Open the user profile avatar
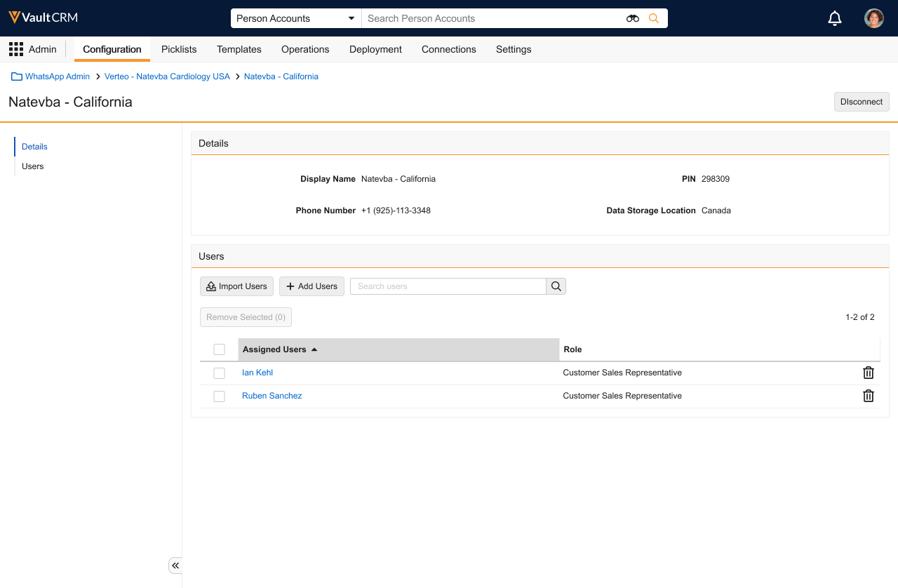The image size is (898, 588). [x=873, y=18]
